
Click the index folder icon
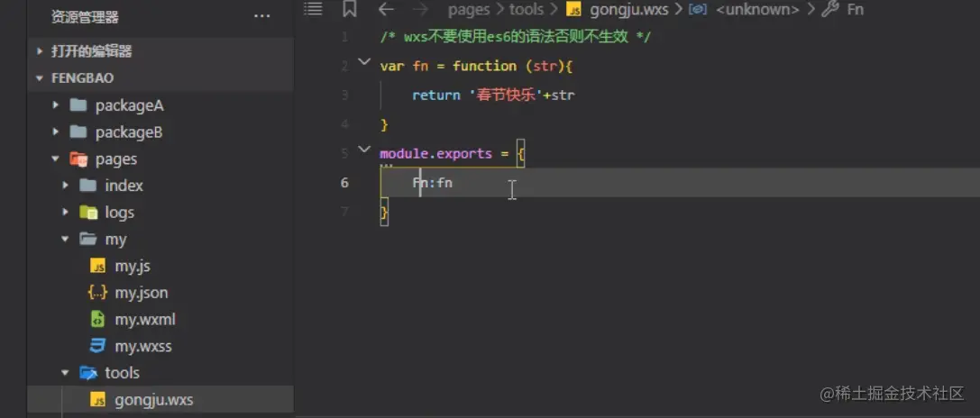pos(88,186)
